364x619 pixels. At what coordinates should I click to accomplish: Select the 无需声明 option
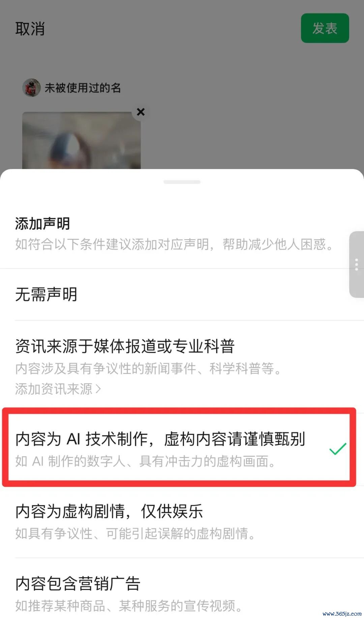point(182,294)
